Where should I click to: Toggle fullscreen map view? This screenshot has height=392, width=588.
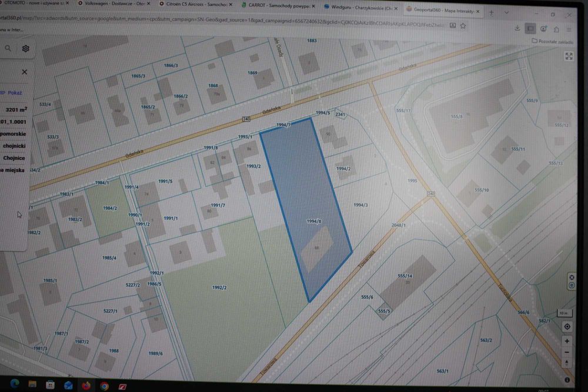tap(569, 56)
